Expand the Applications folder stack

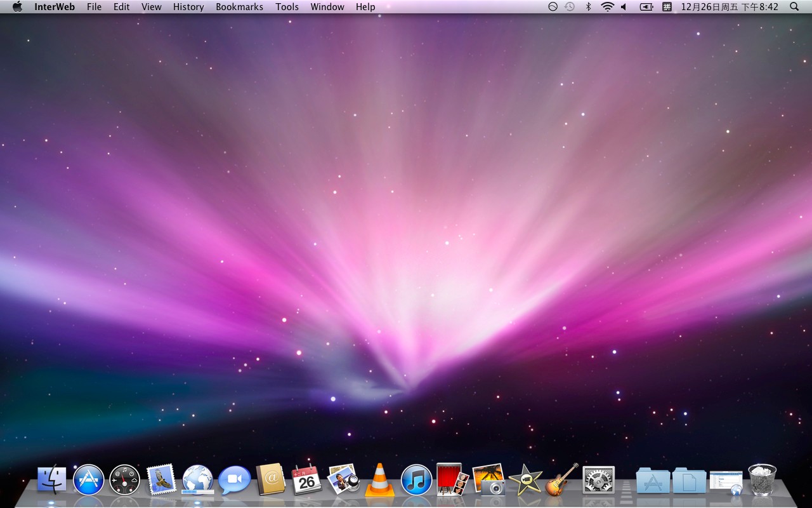(653, 481)
